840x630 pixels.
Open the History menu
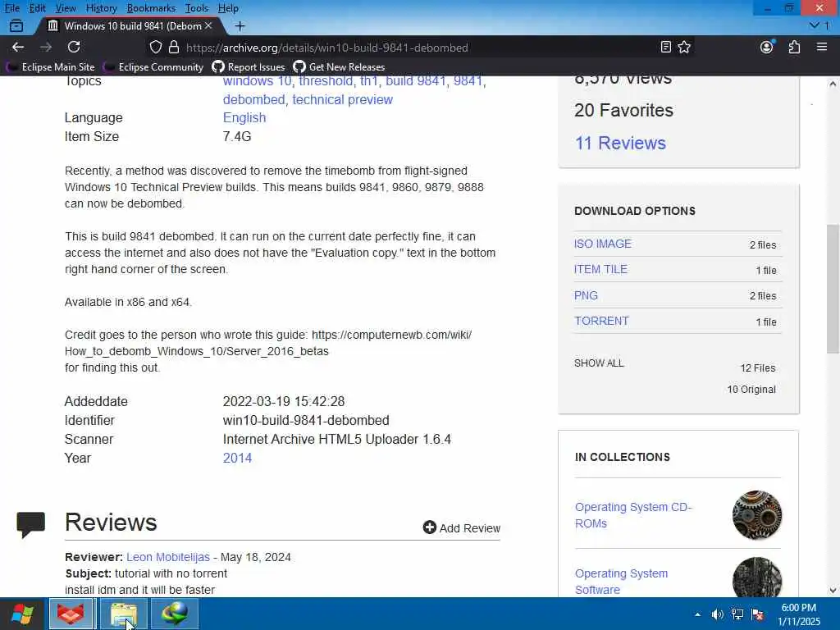coord(101,8)
